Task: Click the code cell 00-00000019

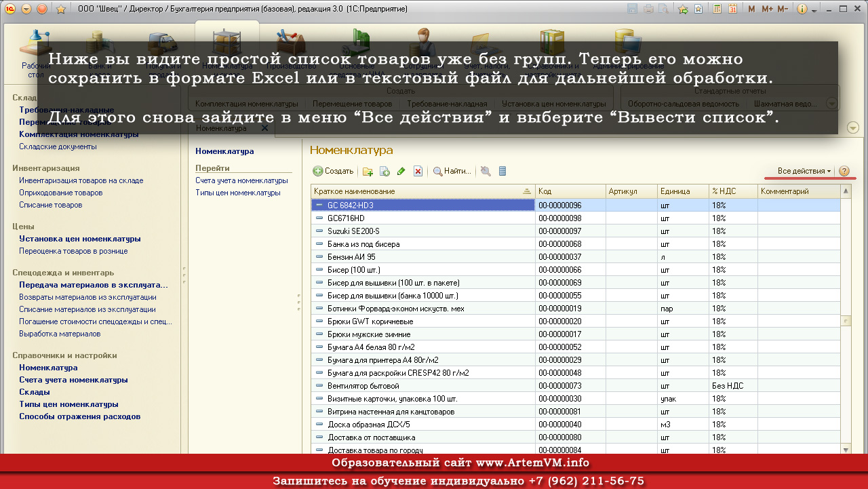Action: click(570, 309)
